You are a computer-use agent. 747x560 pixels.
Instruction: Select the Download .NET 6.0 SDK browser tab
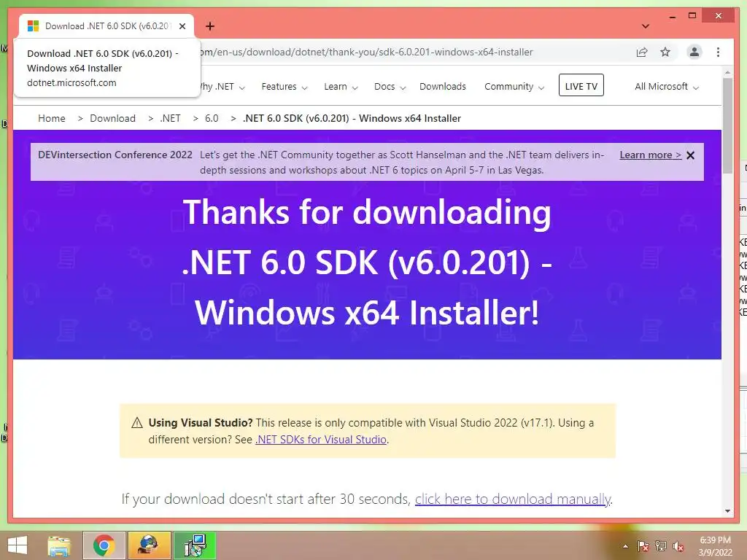coord(107,26)
